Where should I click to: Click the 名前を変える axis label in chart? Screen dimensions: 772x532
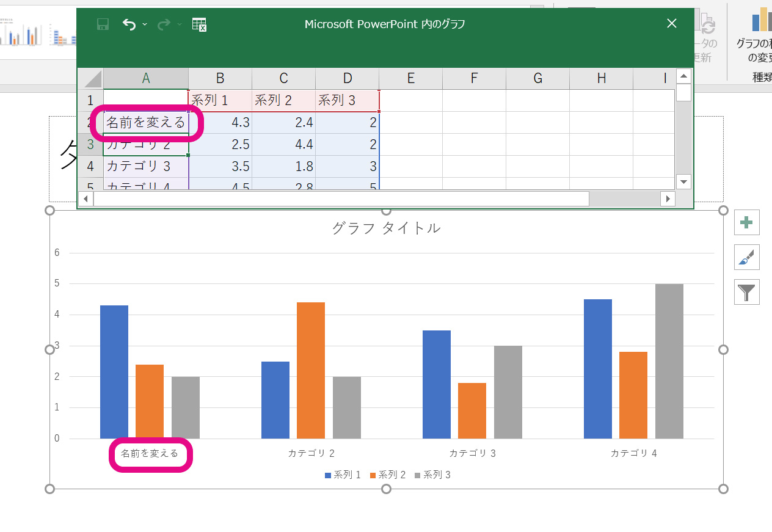coord(150,453)
